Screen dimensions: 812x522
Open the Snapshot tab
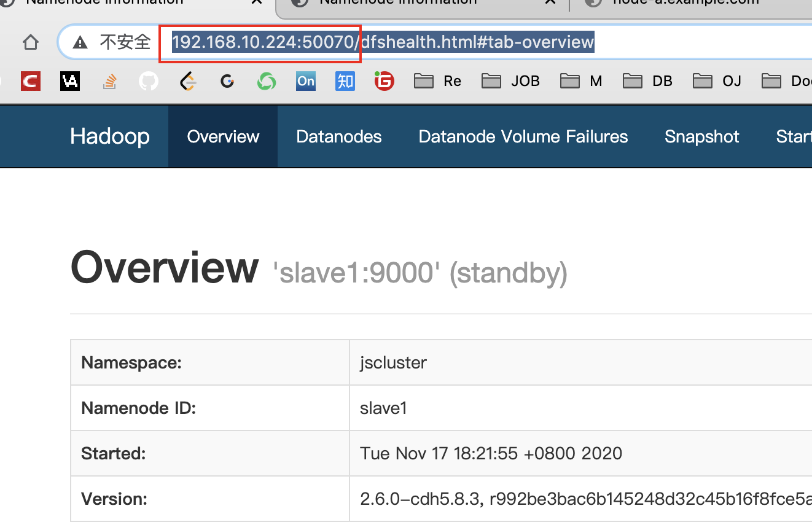(702, 136)
